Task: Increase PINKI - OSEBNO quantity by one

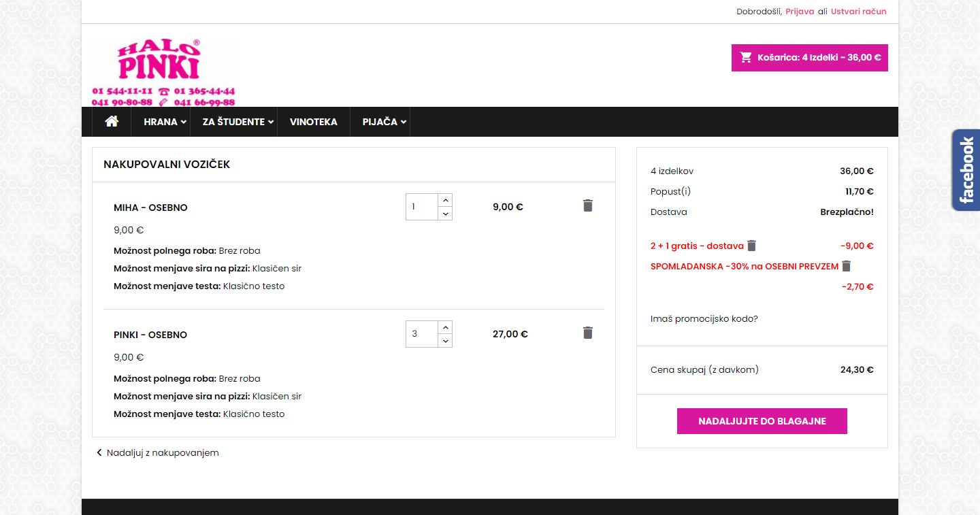Action: (x=445, y=327)
